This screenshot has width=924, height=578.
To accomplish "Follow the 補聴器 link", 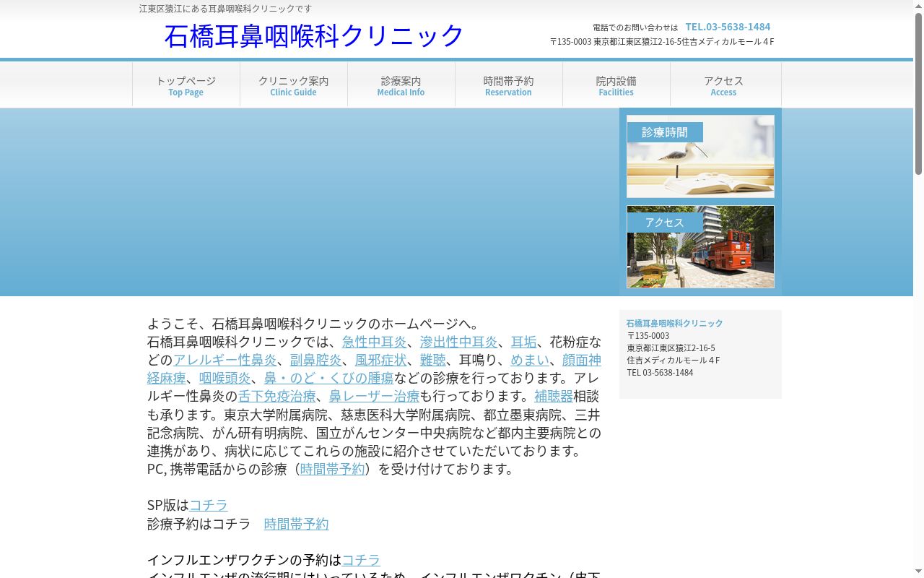I will point(554,396).
